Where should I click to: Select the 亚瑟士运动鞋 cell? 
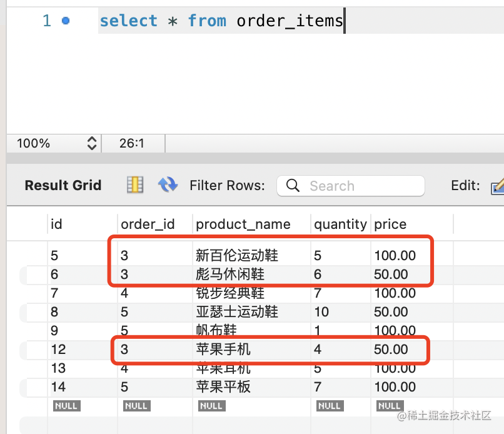click(x=237, y=312)
